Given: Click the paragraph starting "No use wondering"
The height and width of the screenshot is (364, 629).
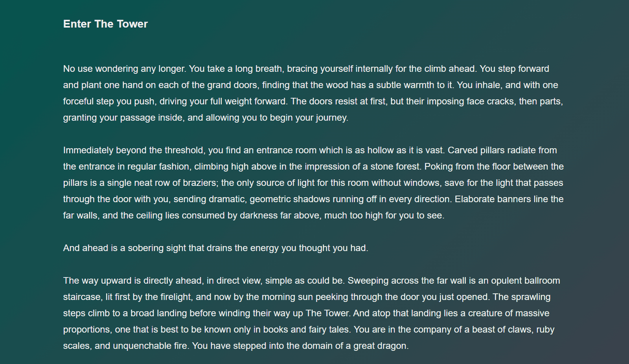Looking at the screenshot, I should click(x=313, y=93).
